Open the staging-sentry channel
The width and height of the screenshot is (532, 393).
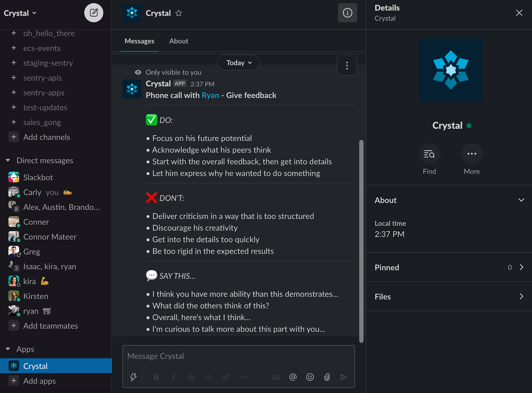[x=56, y=63]
